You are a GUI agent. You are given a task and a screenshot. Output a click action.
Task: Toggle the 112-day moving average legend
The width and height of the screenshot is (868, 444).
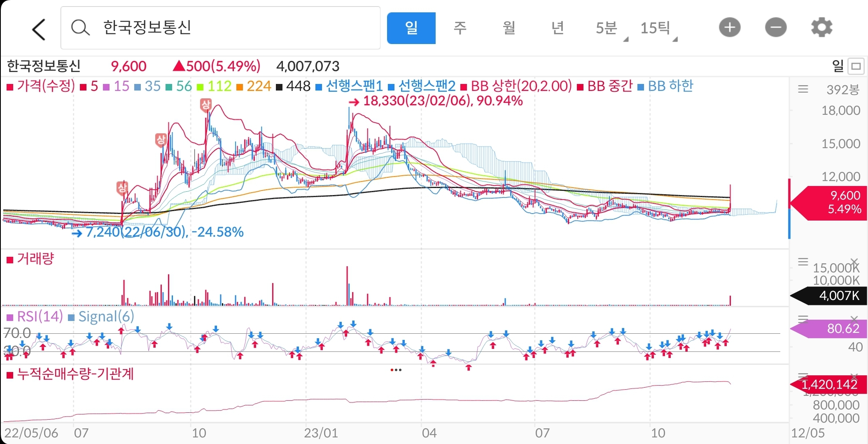click(214, 86)
